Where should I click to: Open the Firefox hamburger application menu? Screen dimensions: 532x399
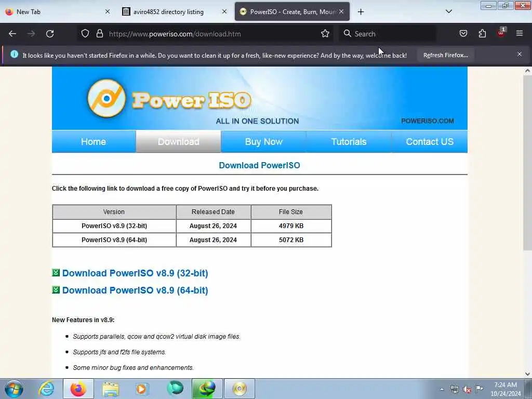pyautogui.click(x=519, y=33)
